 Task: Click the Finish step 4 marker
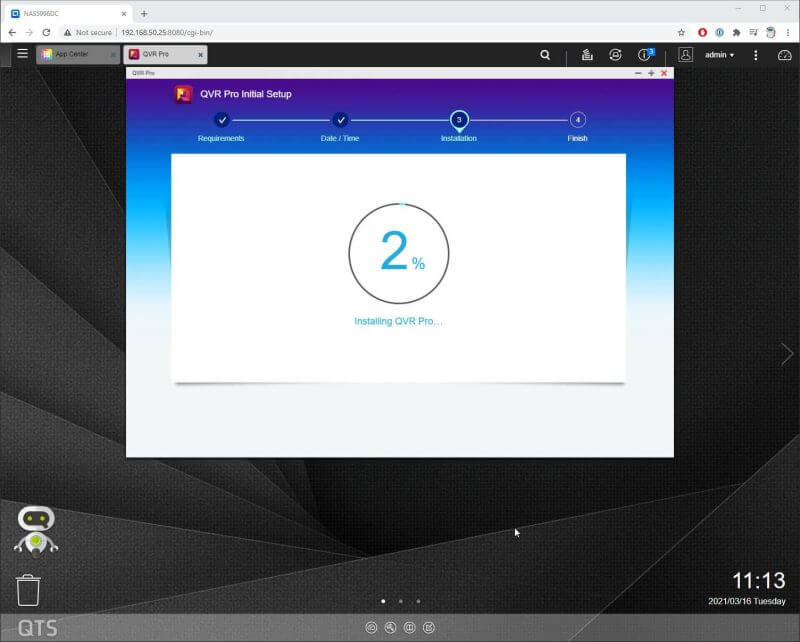click(578, 120)
